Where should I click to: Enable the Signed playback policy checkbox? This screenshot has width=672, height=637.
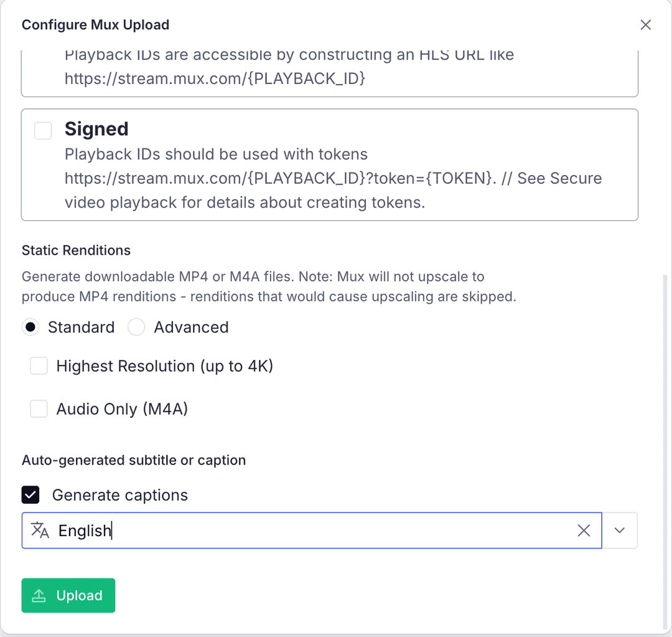coord(43,131)
